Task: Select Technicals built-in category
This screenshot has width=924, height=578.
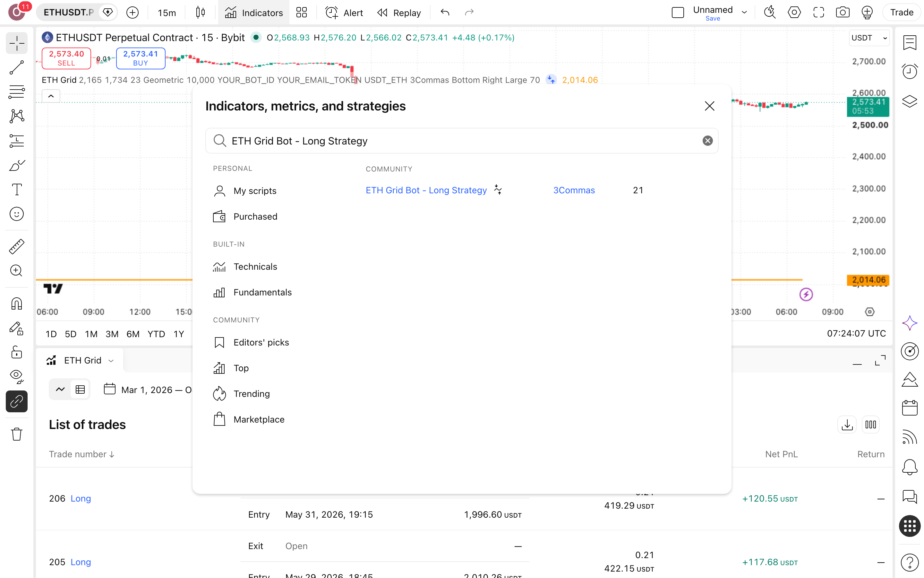Action: click(x=245, y=267)
